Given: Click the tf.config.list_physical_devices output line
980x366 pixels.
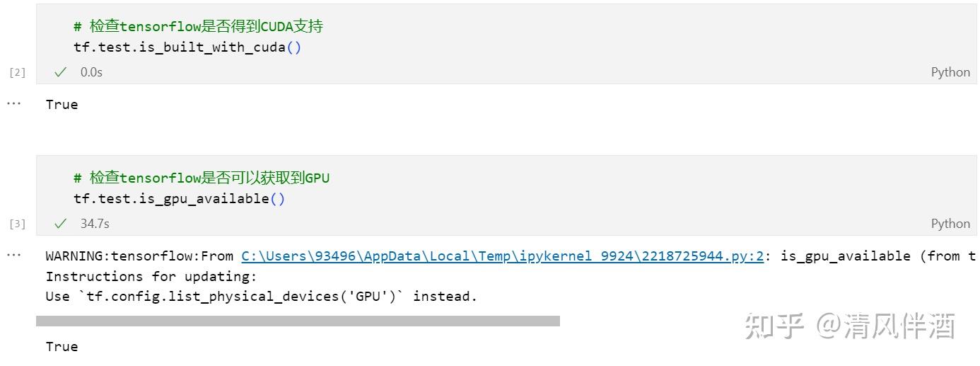Looking at the screenshot, I should click(x=262, y=297).
